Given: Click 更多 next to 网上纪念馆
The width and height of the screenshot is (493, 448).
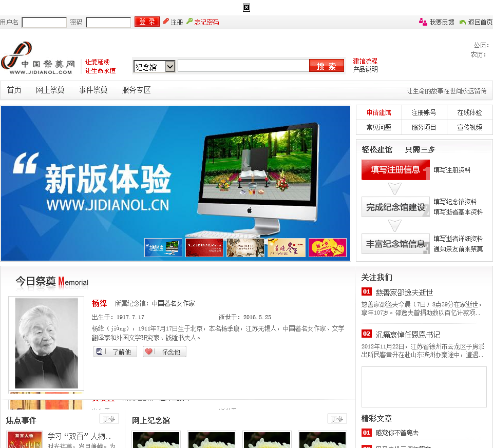Looking at the screenshot, I should pyautogui.click(x=337, y=419).
